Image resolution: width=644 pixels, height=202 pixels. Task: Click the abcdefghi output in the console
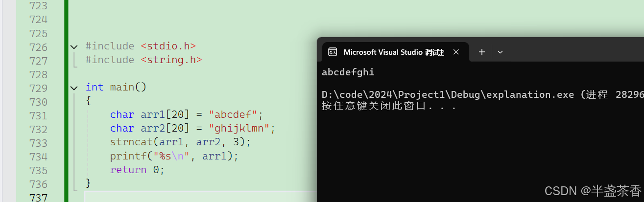pyautogui.click(x=348, y=72)
